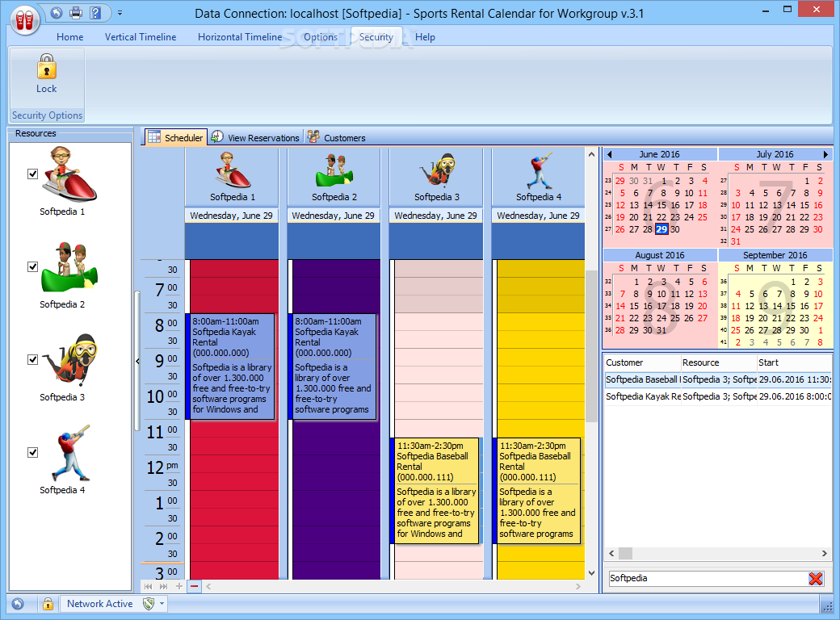Viewport: 840px width, 620px height.
Task: Select the Softpedia 4 baseball player image in Resources
Action: pyautogui.click(x=71, y=452)
